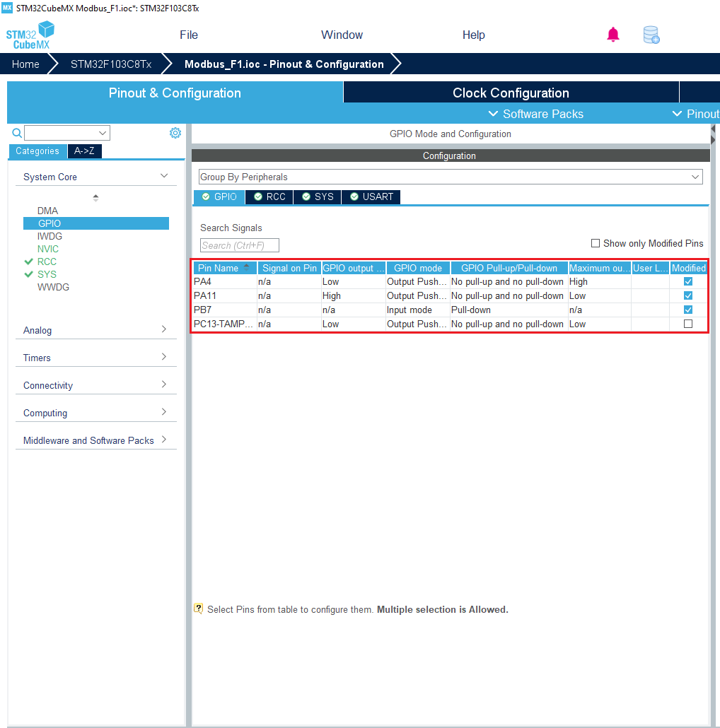
Task: Click the STM32F103C8Tx breadcrumb
Action: pos(111,64)
